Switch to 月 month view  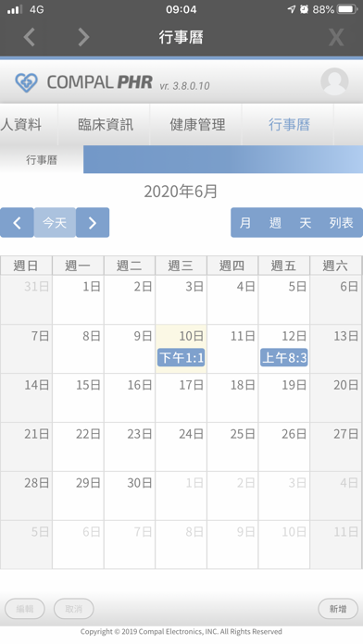pos(245,223)
